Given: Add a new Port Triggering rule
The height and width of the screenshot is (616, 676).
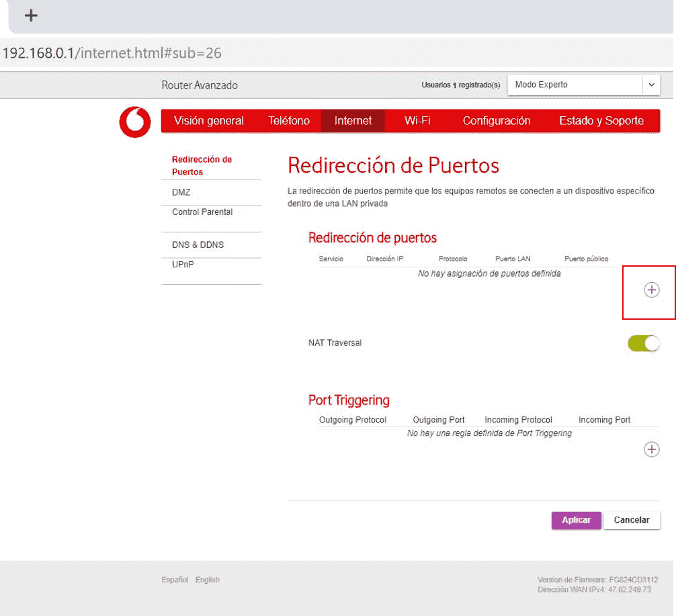Looking at the screenshot, I should tap(651, 449).
